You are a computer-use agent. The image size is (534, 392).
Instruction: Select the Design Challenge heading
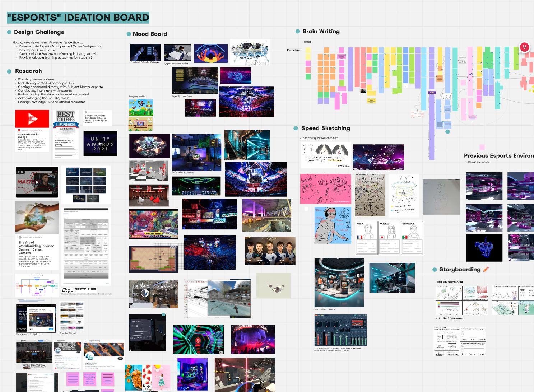point(39,32)
